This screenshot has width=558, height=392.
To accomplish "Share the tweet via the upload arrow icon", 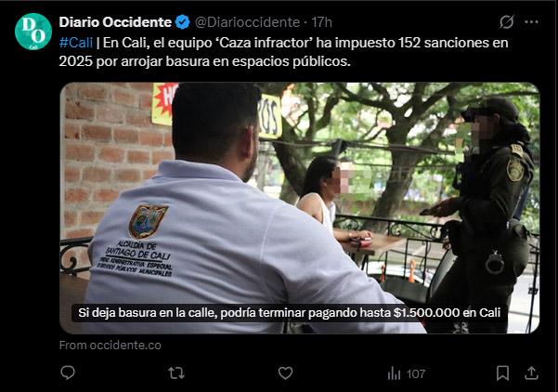I will (531, 373).
